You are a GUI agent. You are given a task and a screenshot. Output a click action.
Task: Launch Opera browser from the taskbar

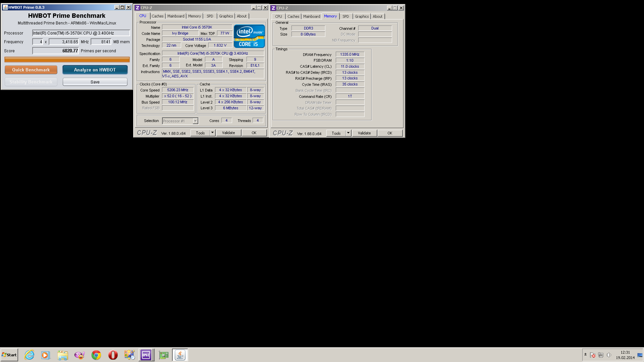pos(113,355)
